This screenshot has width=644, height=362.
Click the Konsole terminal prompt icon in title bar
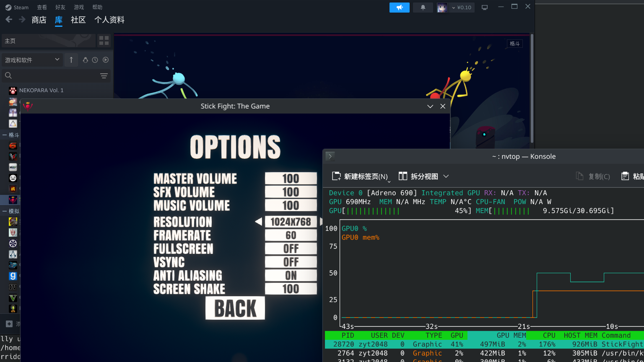(x=330, y=156)
